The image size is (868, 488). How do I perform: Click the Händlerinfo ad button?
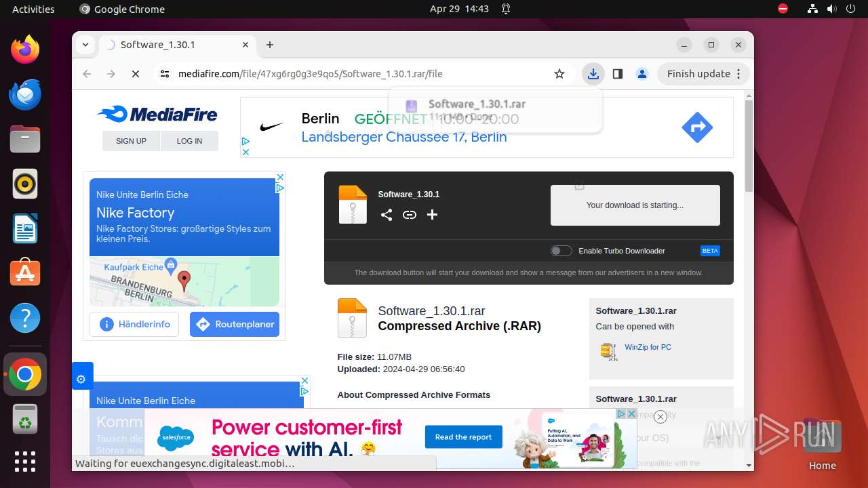[x=134, y=324]
